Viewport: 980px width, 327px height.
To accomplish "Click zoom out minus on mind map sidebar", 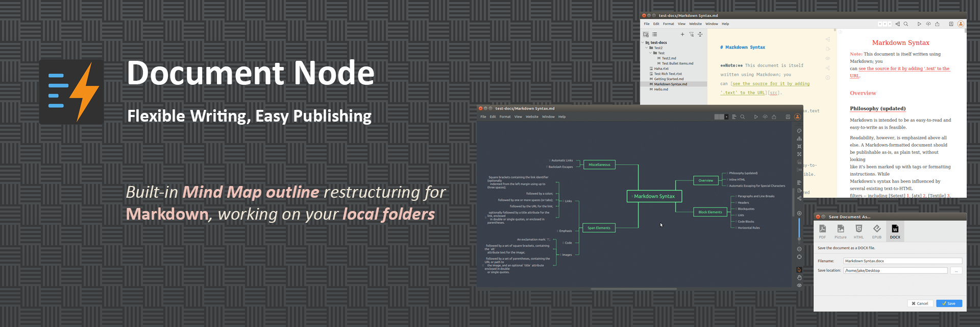I will [799, 249].
